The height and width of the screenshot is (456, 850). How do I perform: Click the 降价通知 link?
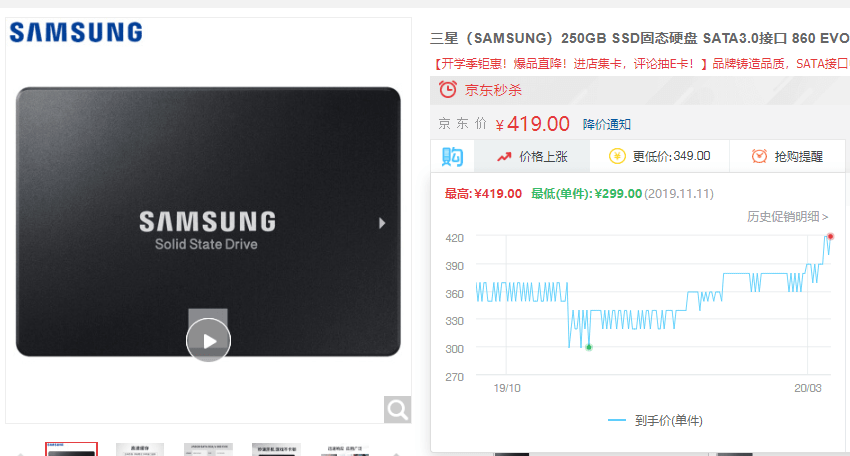pyautogui.click(x=607, y=125)
